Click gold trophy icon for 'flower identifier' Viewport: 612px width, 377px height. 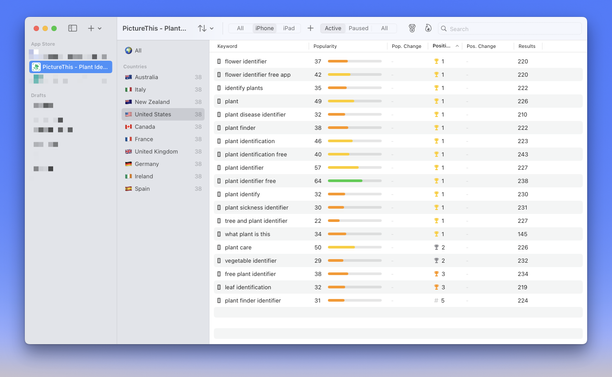click(x=436, y=61)
